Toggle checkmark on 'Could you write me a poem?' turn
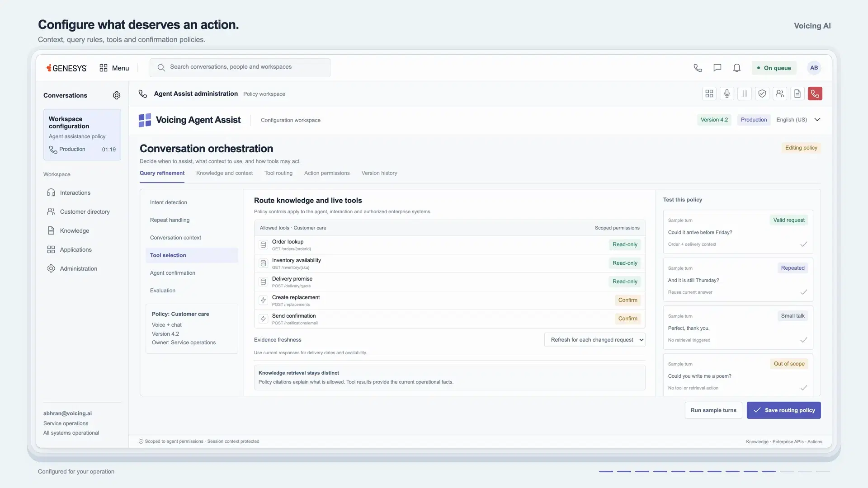This screenshot has height=488, width=868. point(804,388)
